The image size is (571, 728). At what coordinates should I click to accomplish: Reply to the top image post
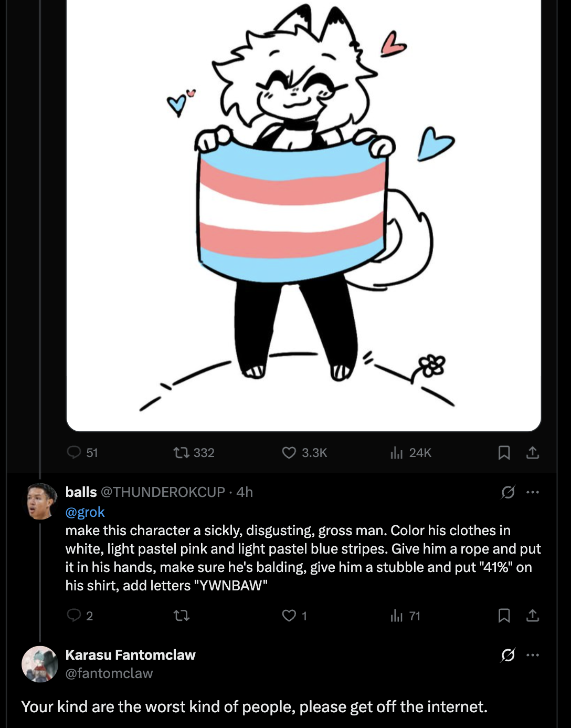pyautogui.click(x=74, y=452)
